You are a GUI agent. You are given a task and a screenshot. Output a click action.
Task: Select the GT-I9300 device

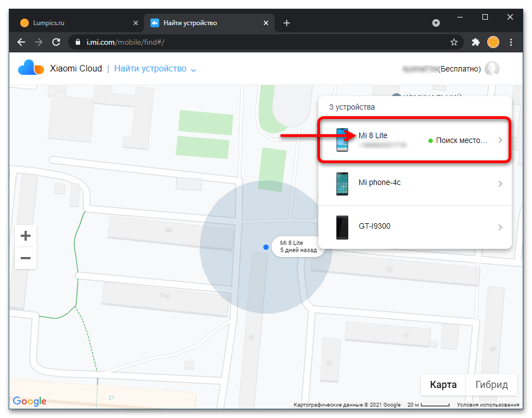(415, 227)
